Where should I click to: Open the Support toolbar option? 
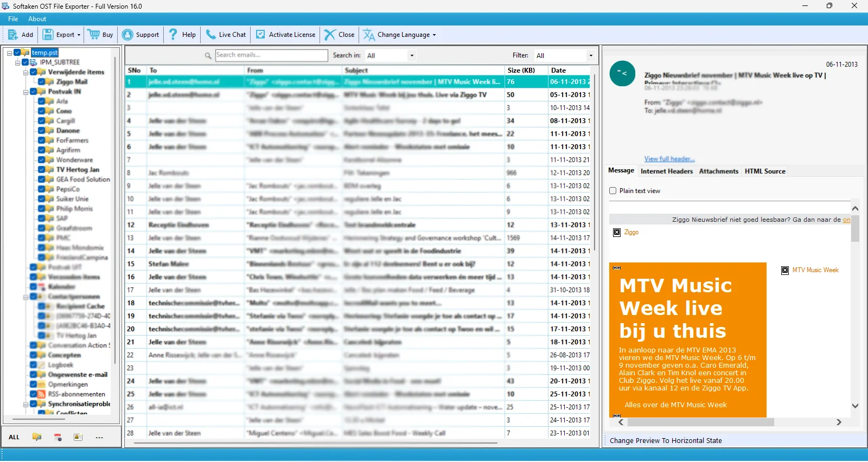tap(141, 35)
